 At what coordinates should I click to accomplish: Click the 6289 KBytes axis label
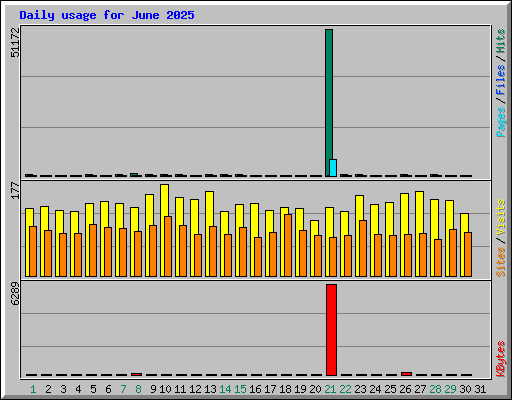coord(15,294)
